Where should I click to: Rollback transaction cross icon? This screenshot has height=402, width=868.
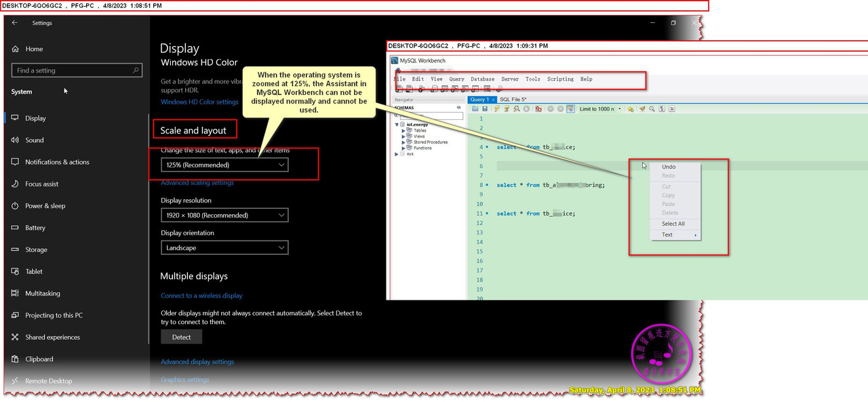coord(561,108)
